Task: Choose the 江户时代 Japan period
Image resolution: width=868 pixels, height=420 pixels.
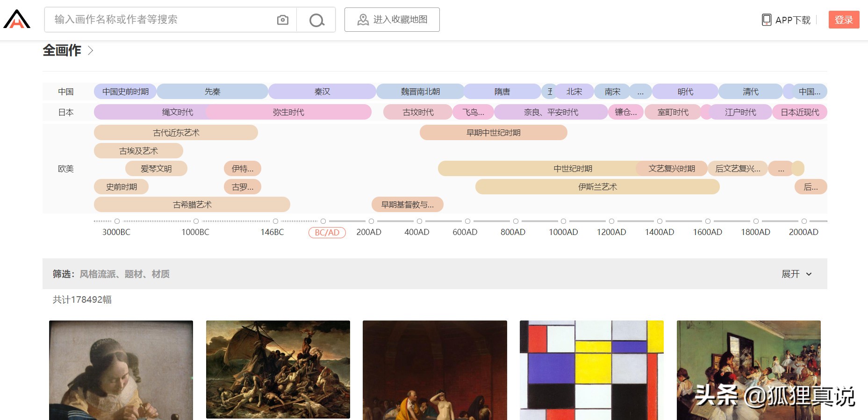Action: 740,112
